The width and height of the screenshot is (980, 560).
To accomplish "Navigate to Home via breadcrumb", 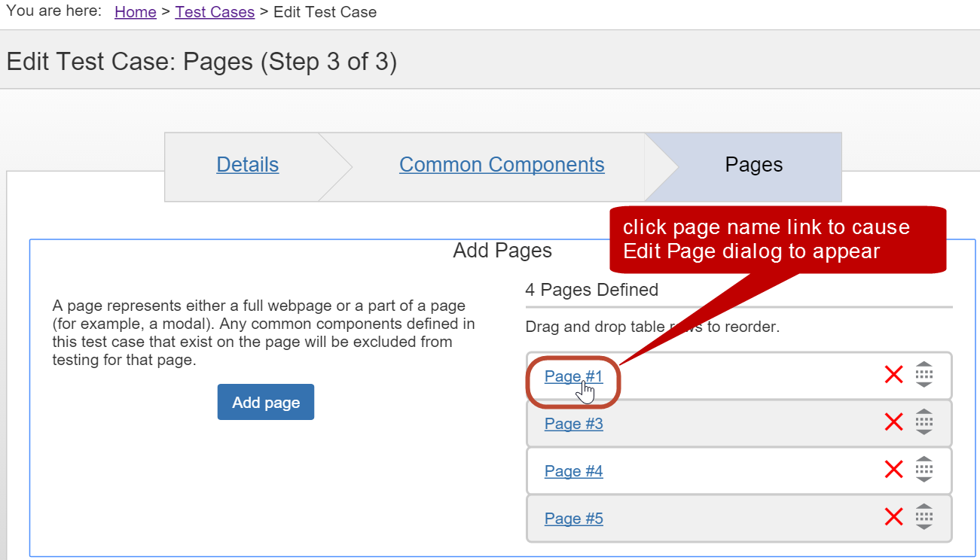I will [x=135, y=11].
